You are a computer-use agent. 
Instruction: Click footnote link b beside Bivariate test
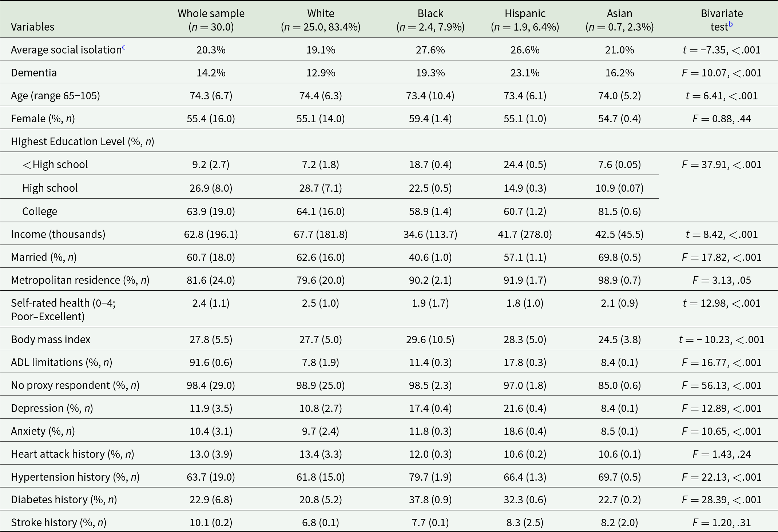tap(730, 24)
